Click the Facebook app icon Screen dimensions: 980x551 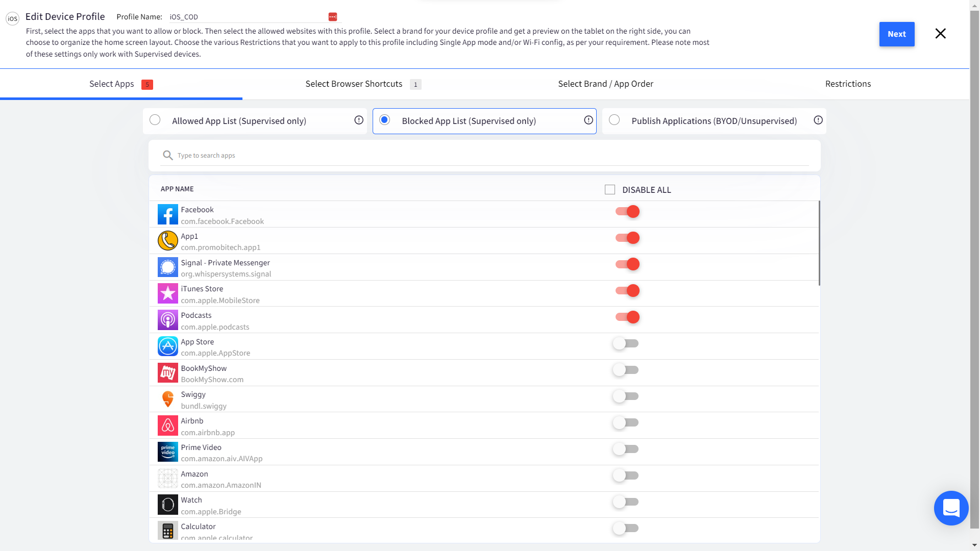(167, 214)
